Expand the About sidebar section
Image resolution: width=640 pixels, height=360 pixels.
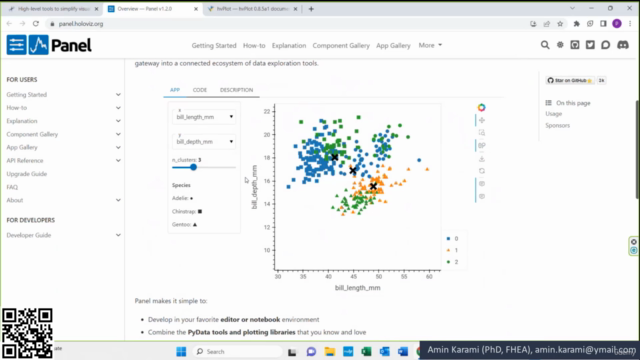(x=118, y=200)
